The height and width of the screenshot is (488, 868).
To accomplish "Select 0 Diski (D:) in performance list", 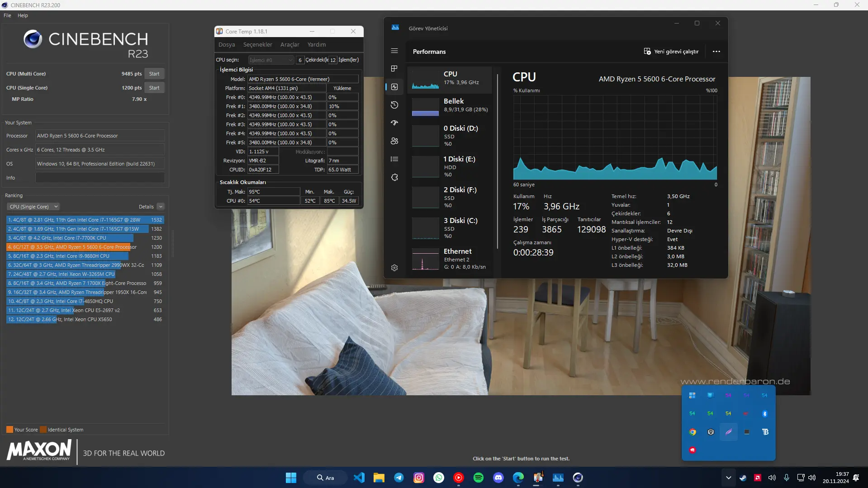I will point(450,136).
